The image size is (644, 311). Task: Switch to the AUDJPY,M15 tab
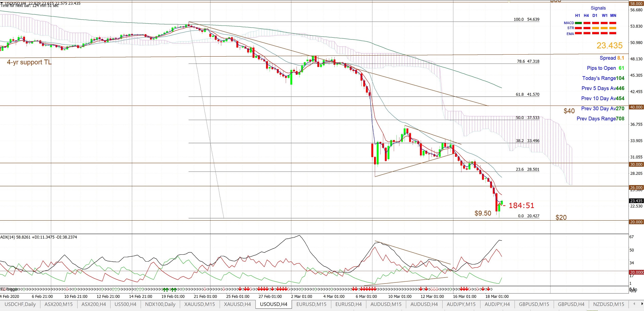pos(461,304)
